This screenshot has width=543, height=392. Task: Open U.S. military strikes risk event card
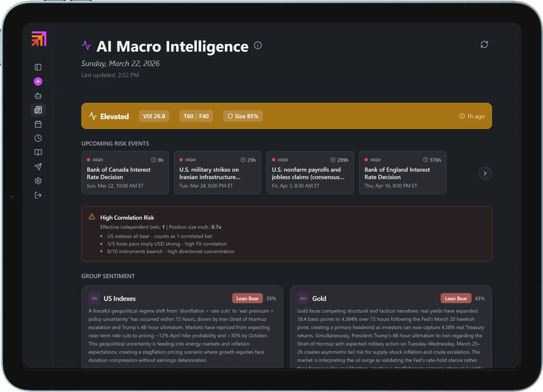point(217,172)
